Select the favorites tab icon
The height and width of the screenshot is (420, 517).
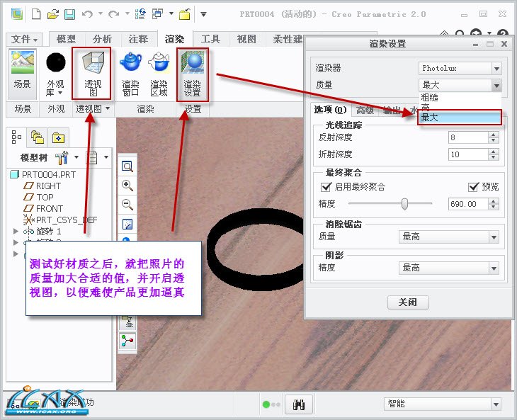pyautogui.click(x=58, y=137)
